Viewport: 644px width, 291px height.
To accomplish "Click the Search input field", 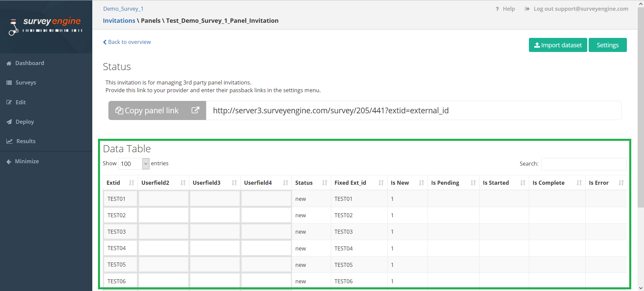I will (584, 164).
